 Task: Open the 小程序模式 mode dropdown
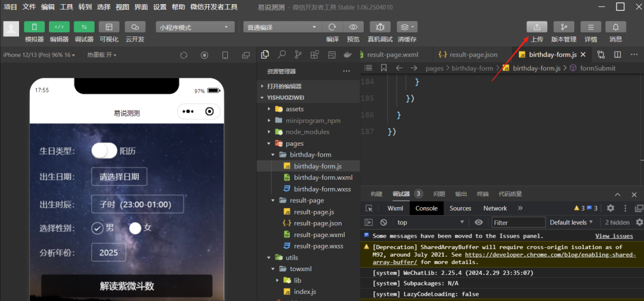[195, 27]
